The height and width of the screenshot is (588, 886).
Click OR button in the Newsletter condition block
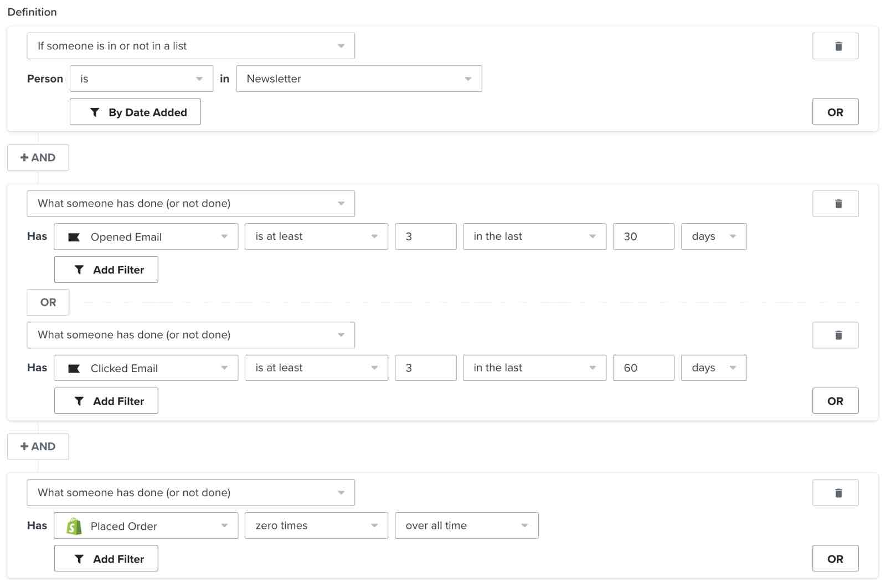coord(835,112)
